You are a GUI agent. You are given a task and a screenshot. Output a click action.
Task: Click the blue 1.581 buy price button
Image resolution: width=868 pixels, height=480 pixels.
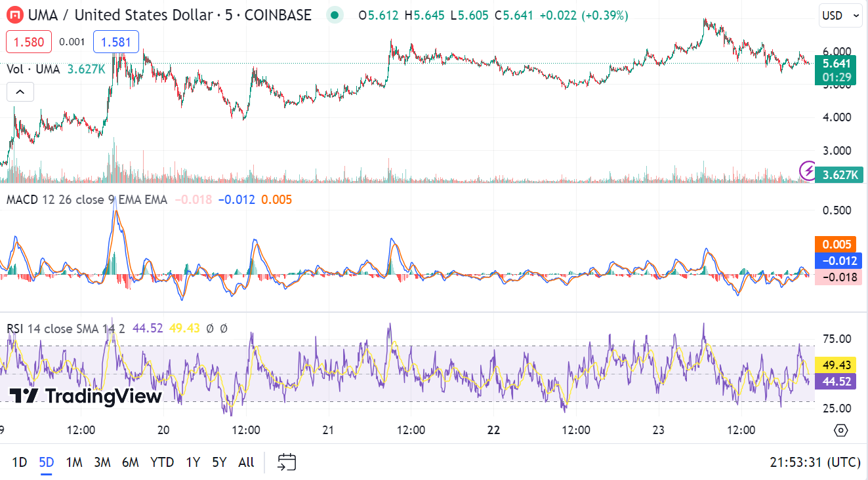click(116, 43)
